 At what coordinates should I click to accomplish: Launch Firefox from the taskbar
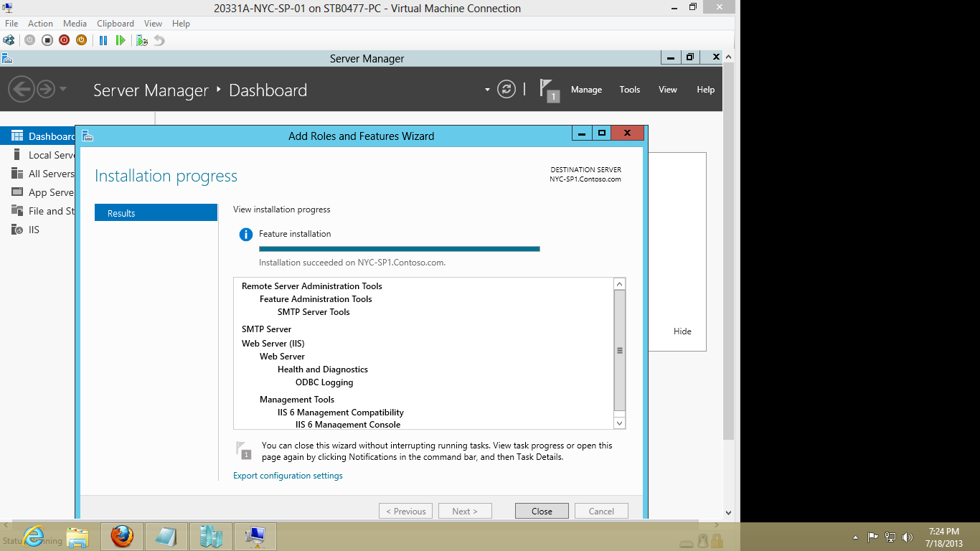pyautogui.click(x=122, y=537)
